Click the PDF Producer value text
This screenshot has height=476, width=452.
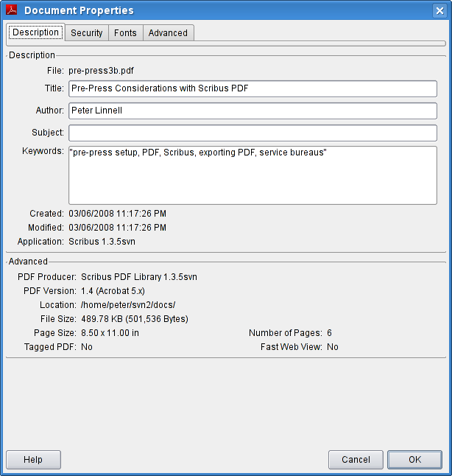click(x=139, y=277)
